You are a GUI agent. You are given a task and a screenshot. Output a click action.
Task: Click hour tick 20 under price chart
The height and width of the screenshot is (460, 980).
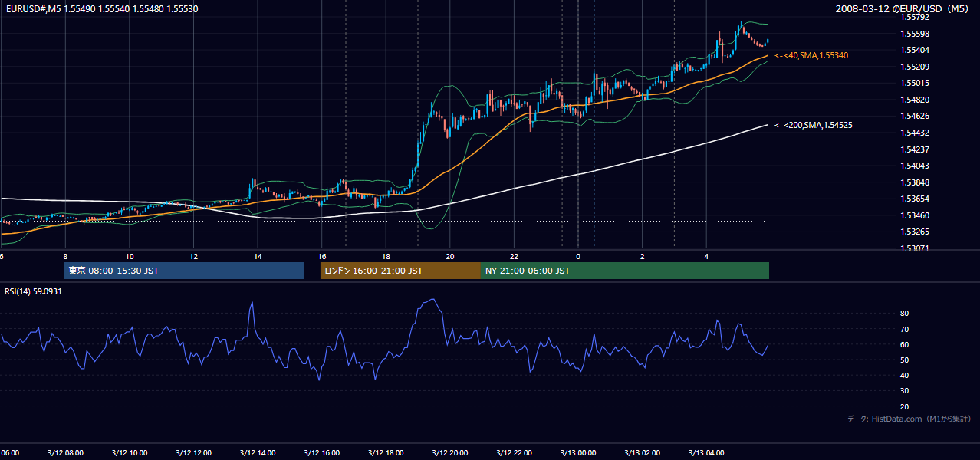(450, 257)
